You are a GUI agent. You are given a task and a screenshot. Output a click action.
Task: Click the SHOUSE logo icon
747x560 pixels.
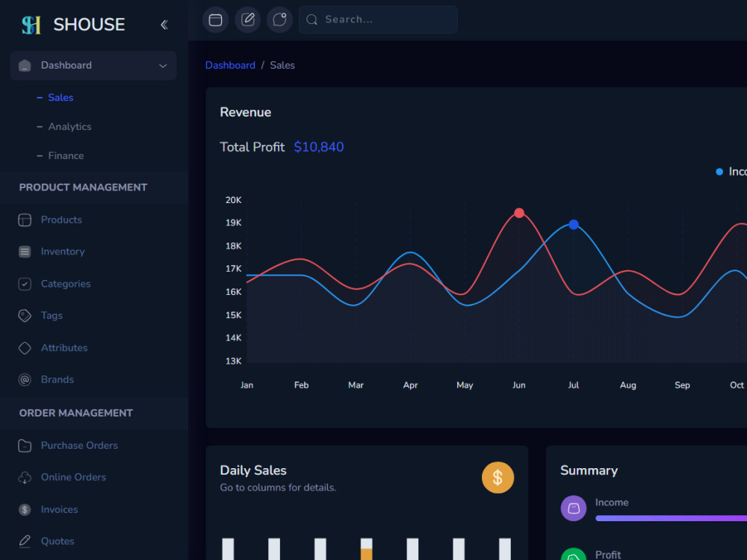(31, 25)
